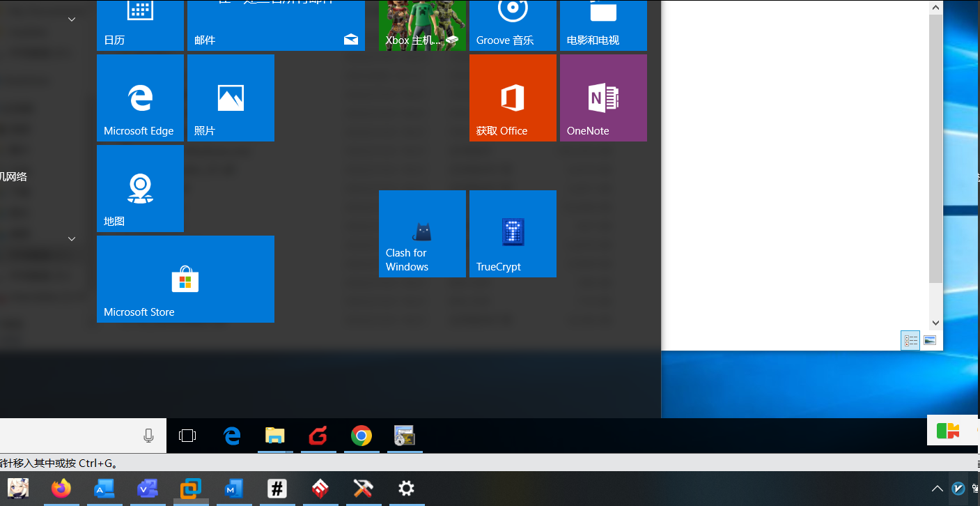Image resolution: width=980 pixels, height=506 pixels.
Task: Click the 获取 Office tile
Action: pos(513,98)
